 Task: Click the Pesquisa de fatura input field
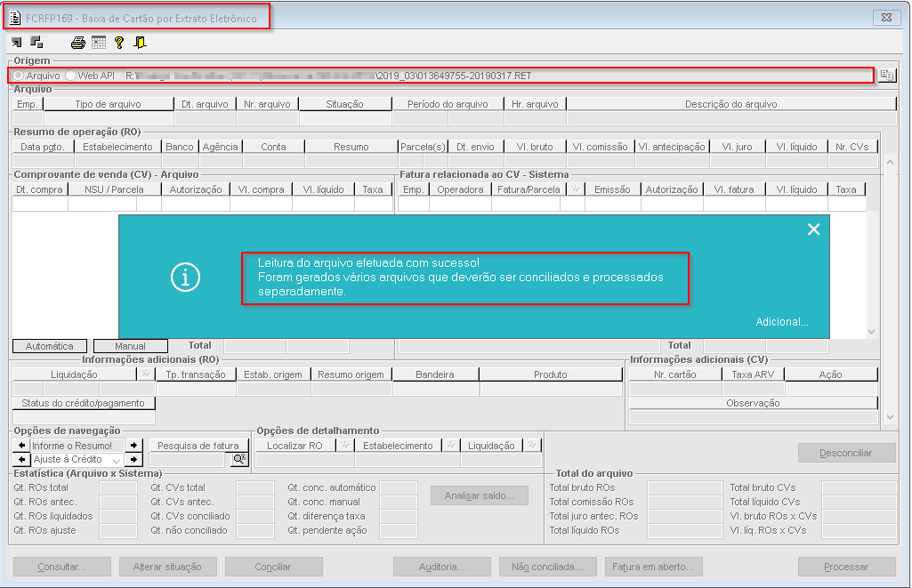click(187, 460)
